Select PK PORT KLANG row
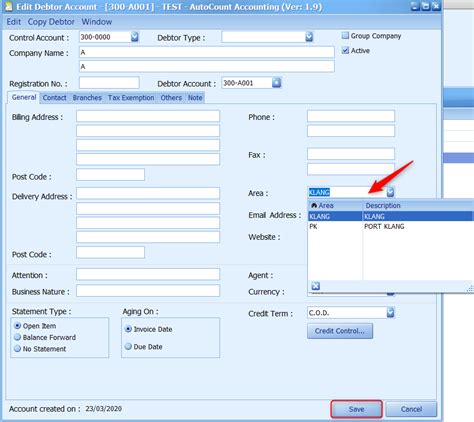 pos(391,226)
